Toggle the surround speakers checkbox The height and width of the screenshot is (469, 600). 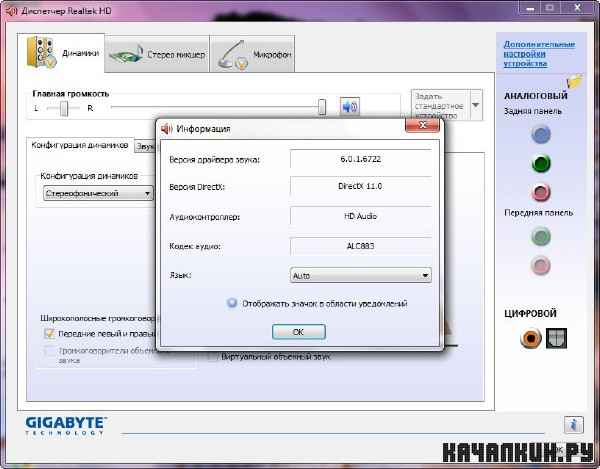49,350
